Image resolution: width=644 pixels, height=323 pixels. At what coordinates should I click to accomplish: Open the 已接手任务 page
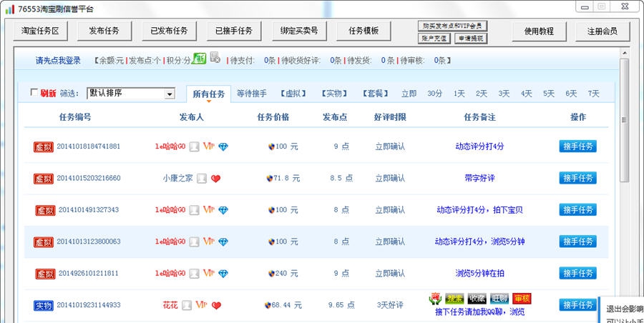tap(234, 31)
